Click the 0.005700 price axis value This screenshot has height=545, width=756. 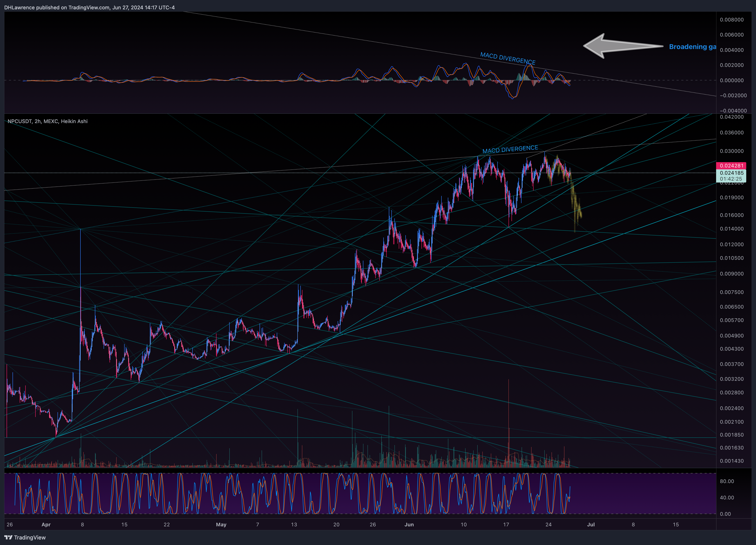pyautogui.click(x=732, y=320)
